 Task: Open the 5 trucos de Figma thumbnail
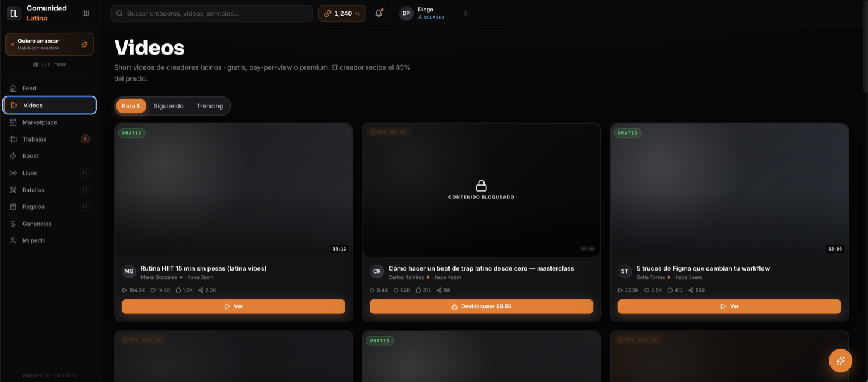pos(729,190)
